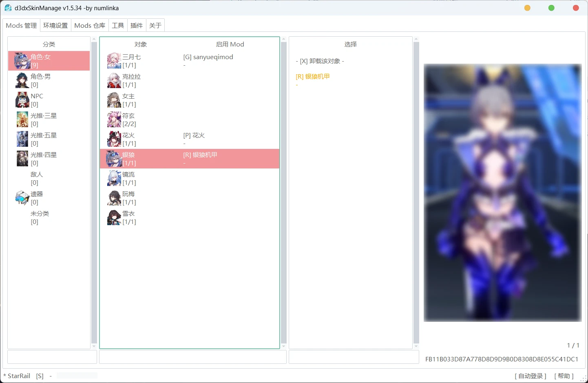The height and width of the screenshot is (383, 588).
Task: Click the 银狼 character avatar
Action: (x=114, y=159)
